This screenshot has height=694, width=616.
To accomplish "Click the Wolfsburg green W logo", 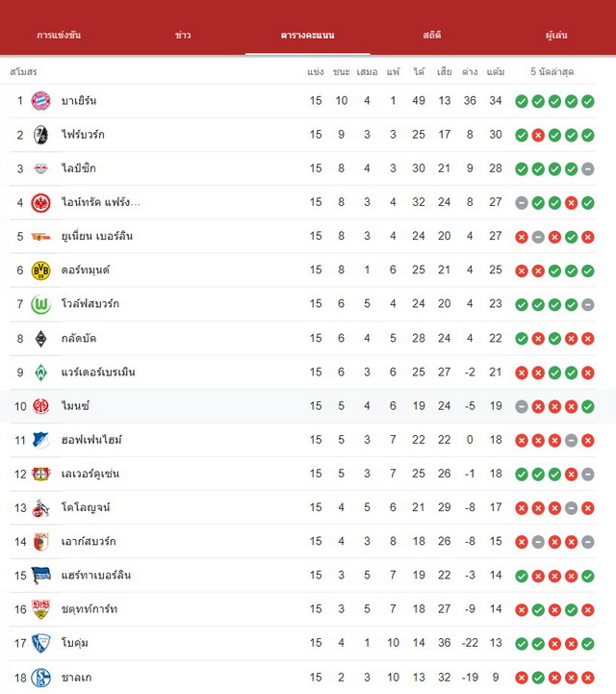I will 40,304.
